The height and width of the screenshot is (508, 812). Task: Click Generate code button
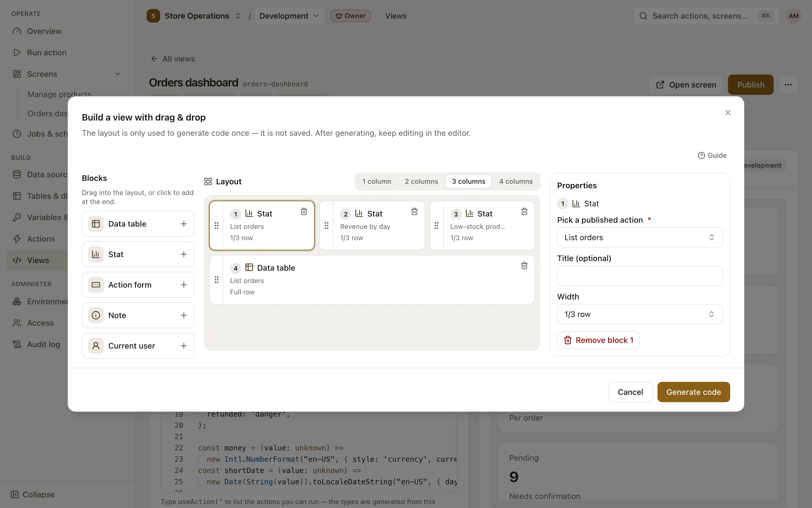pyautogui.click(x=694, y=392)
